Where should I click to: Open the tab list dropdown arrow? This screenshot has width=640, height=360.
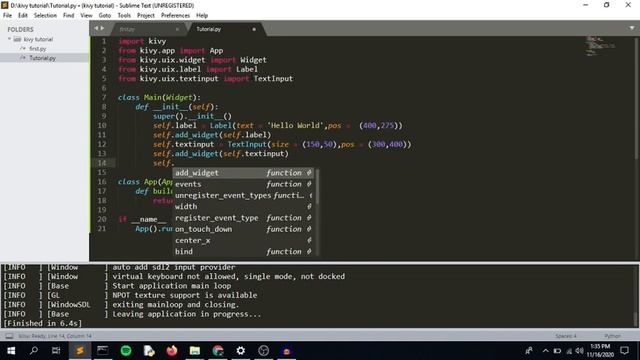[x=632, y=28]
